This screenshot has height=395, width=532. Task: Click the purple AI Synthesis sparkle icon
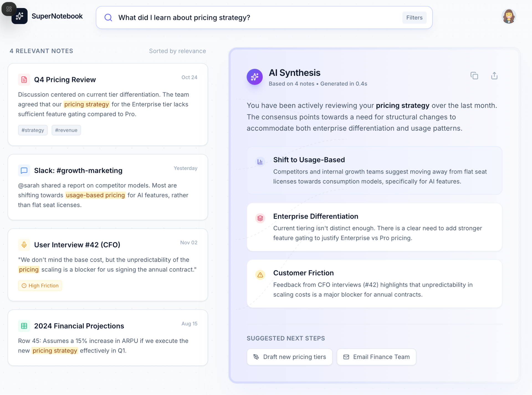pos(254,77)
